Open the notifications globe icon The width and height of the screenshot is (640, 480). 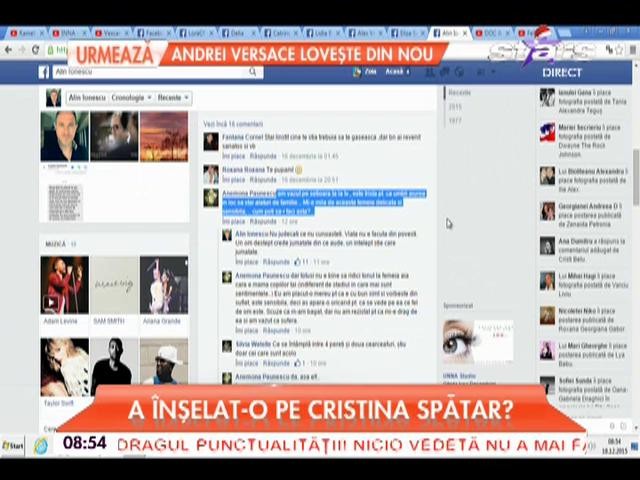click(459, 72)
